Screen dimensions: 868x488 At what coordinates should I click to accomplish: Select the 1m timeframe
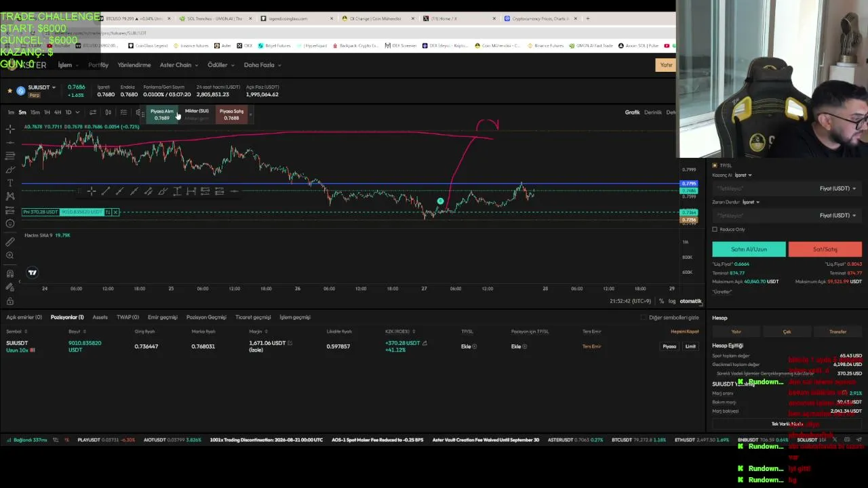[11, 113]
